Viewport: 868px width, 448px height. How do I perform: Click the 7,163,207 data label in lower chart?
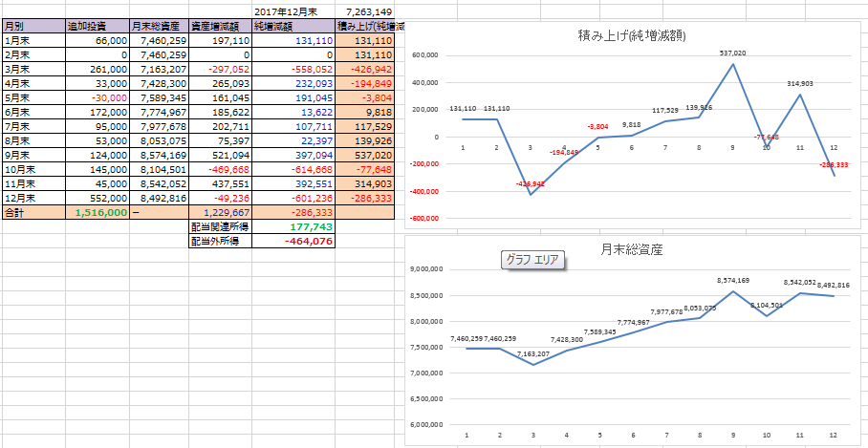point(533,353)
